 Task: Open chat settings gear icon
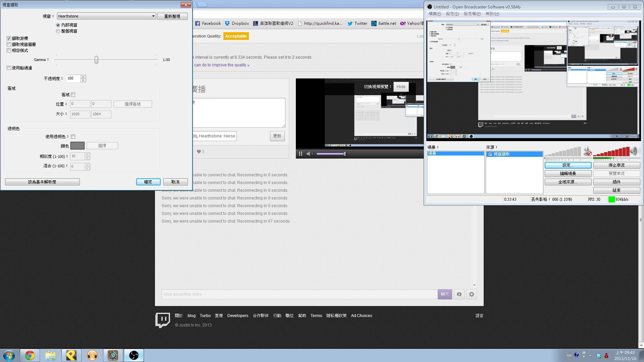click(x=472, y=294)
